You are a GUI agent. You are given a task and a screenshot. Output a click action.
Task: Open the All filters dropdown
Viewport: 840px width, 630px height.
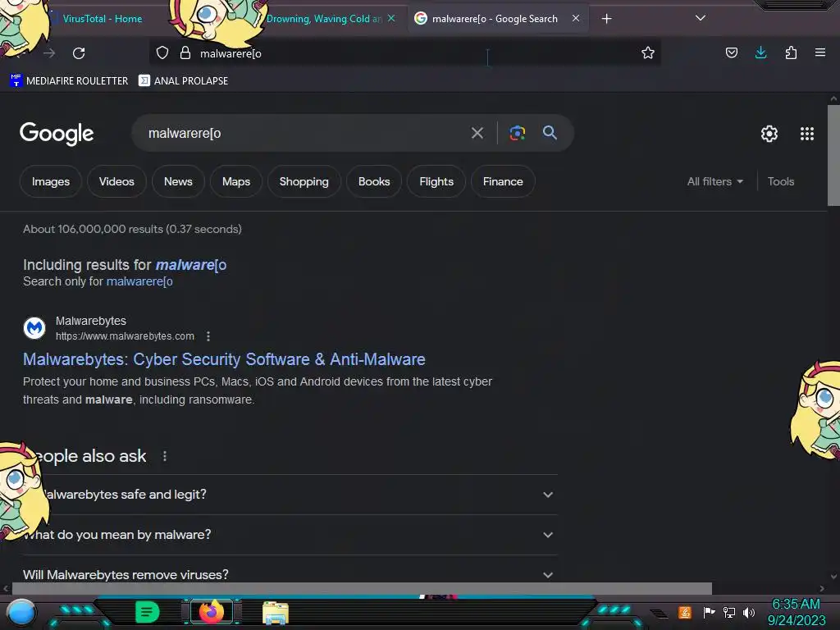pyautogui.click(x=715, y=181)
